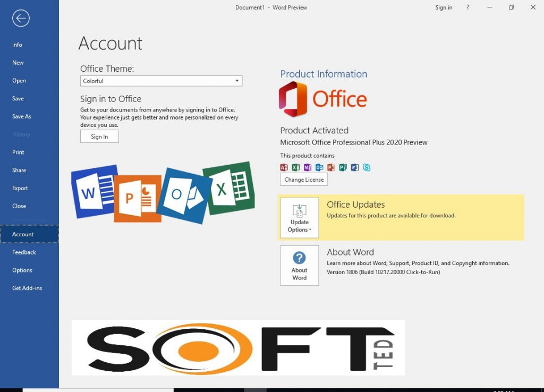Click the small Publisher product icon

pos(343,167)
